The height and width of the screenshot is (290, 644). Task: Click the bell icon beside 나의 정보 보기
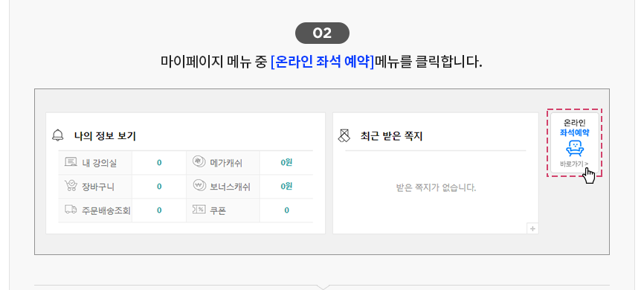58,135
